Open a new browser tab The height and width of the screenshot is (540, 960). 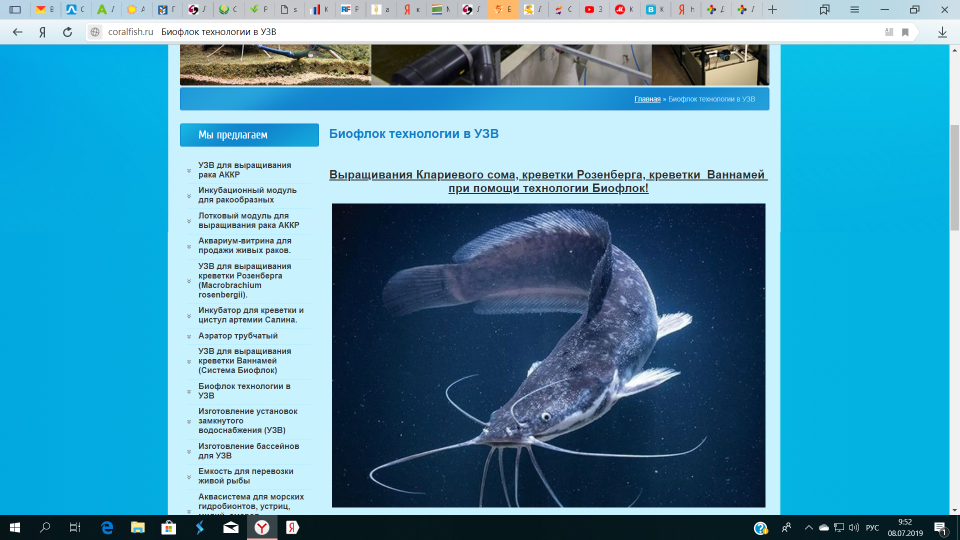(x=771, y=9)
